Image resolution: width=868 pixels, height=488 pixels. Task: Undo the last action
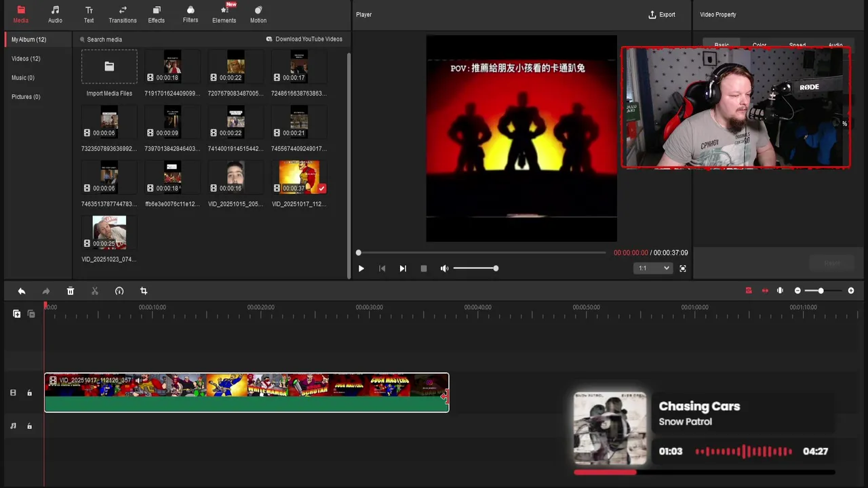(22, 291)
